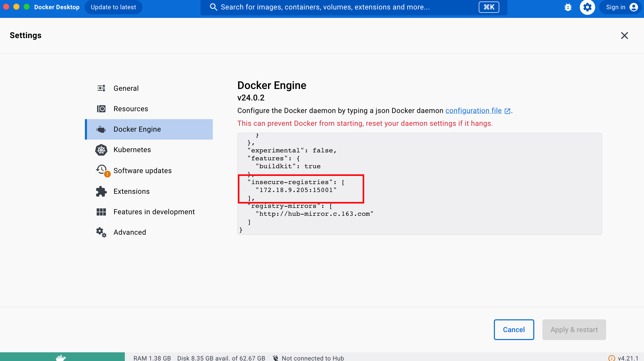
Task: Click the Docker whale icon in the status bar
Action: [61, 357]
